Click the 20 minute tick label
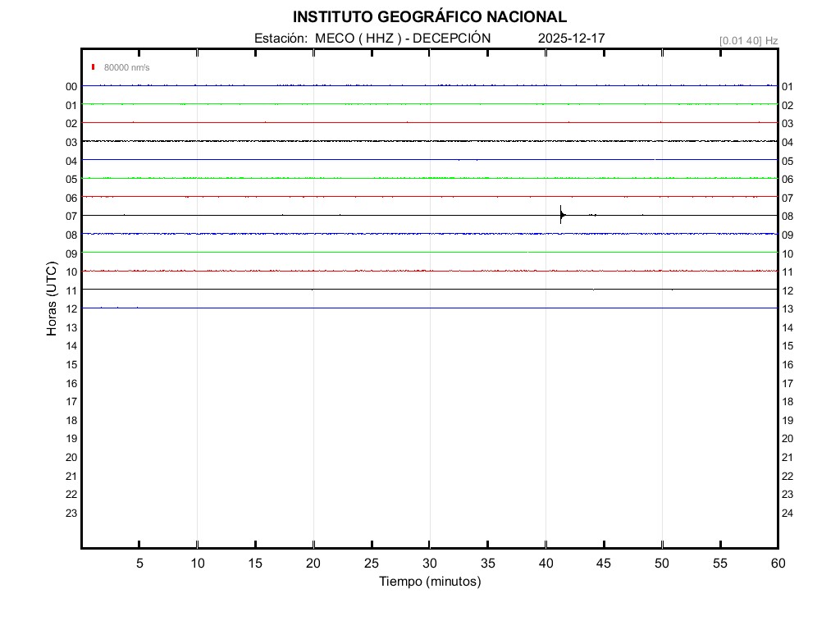 [x=313, y=564]
